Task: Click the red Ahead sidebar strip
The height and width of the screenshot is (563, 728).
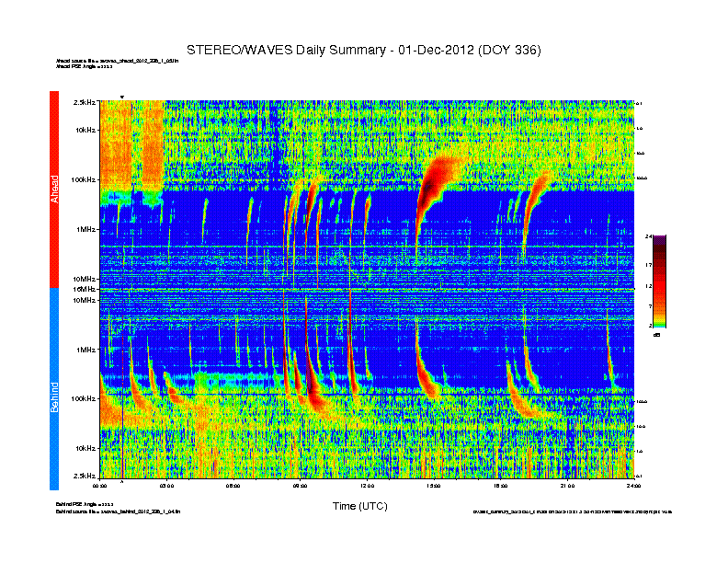Action: click(54, 189)
